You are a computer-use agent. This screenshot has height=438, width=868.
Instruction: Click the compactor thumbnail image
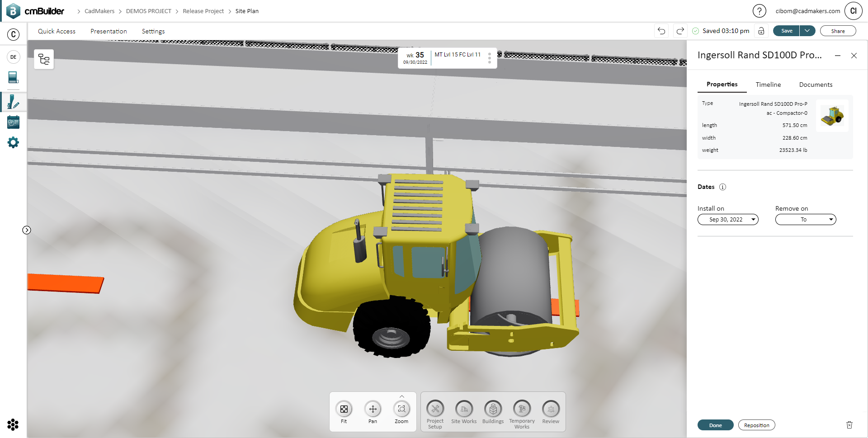pos(832,116)
